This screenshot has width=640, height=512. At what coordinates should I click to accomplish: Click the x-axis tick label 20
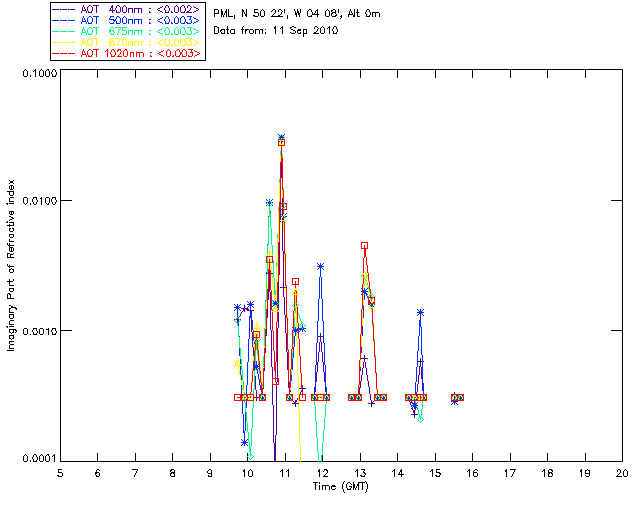[622, 473]
